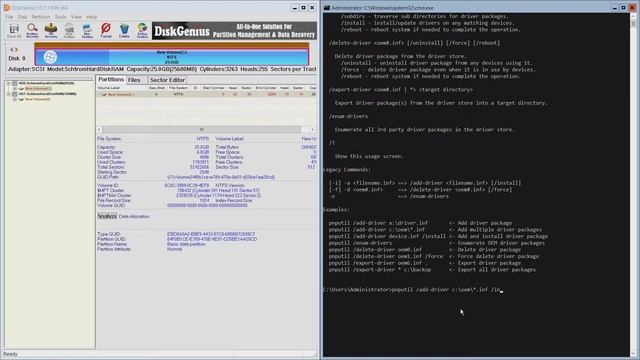This screenshot has width=640, height=360.
Task: Open the File menu
Action: (9, 17)
